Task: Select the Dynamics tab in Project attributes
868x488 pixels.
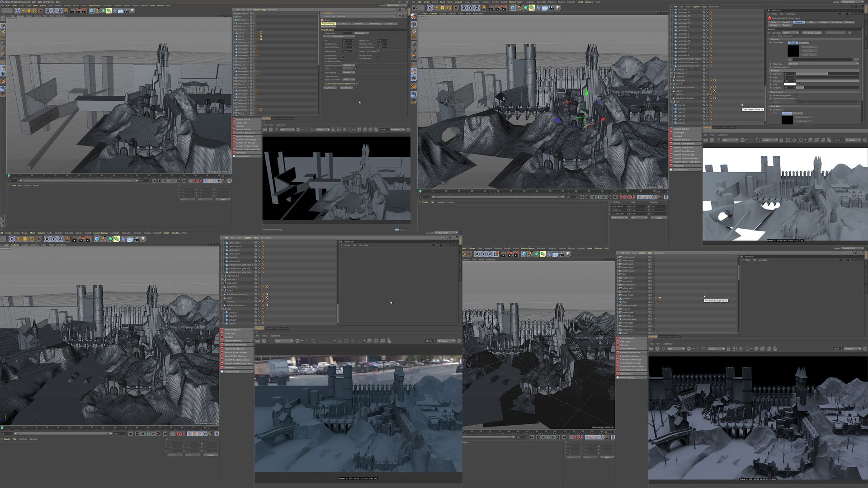Action: tap(359, 23)
